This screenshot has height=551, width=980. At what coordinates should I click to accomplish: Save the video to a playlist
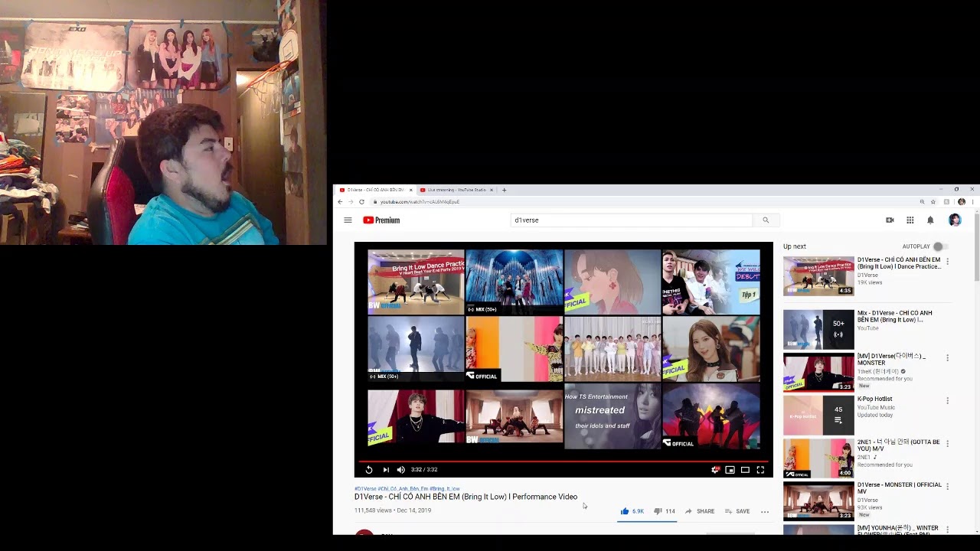[x=737, y=511]
